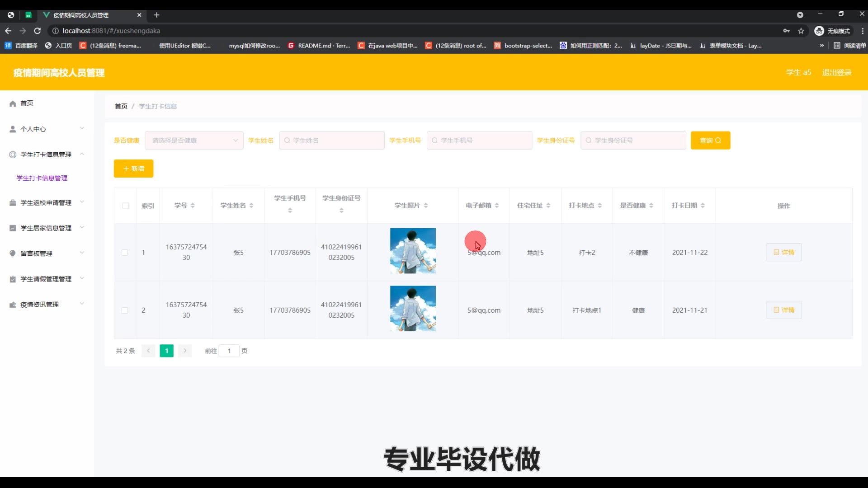Open the 是否健康 dropdown selector
The image size is (868, 488).
pos(194,141)
